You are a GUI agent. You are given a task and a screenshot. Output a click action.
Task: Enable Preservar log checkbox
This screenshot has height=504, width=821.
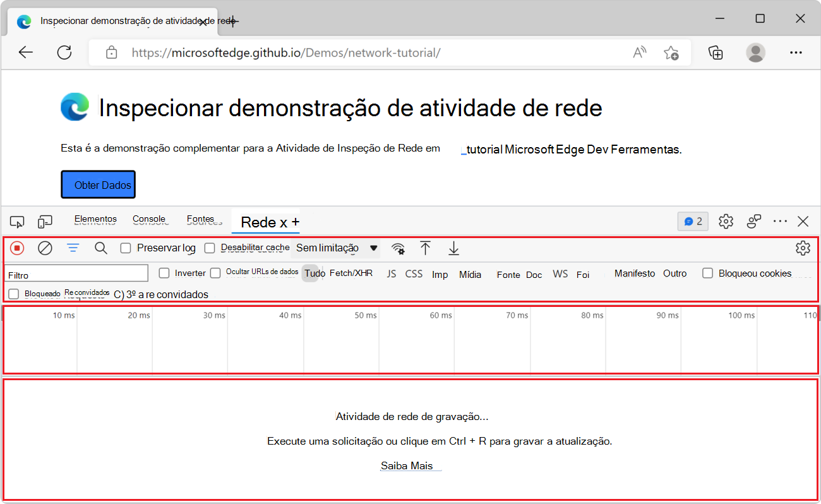[126, 248]
